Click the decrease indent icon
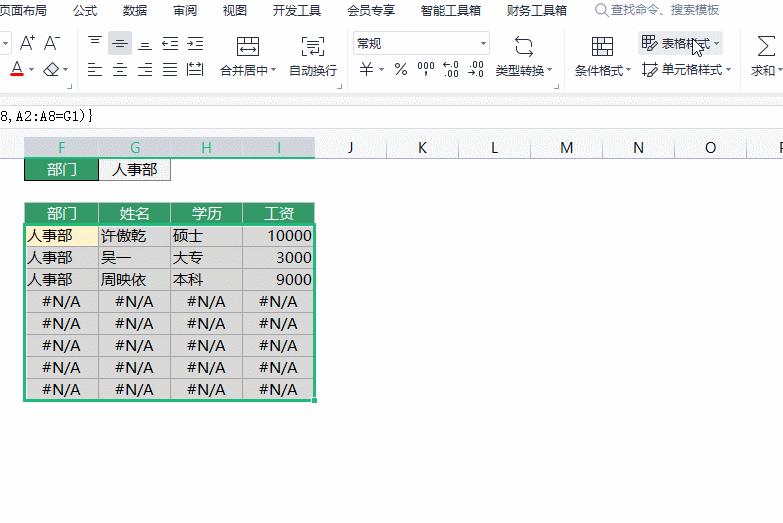The height and width of the screenshot is (523, 783). point(170,43)
